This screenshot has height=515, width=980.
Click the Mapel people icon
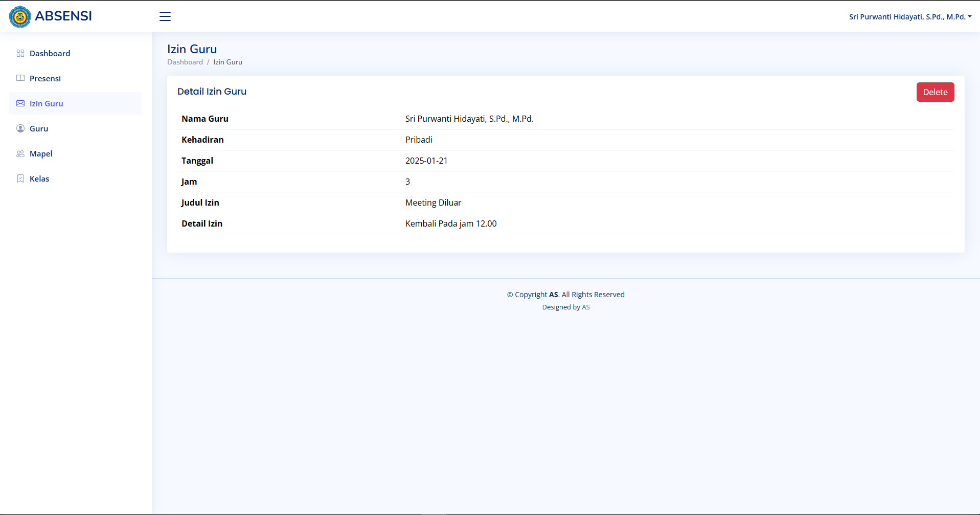20,153
